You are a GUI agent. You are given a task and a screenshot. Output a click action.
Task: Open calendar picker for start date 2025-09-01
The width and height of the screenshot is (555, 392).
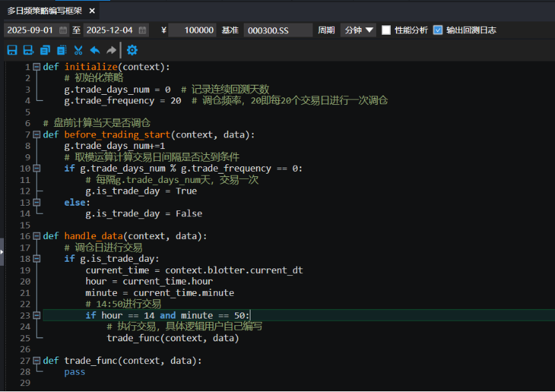pyautogui.click(x=63, y=30)
